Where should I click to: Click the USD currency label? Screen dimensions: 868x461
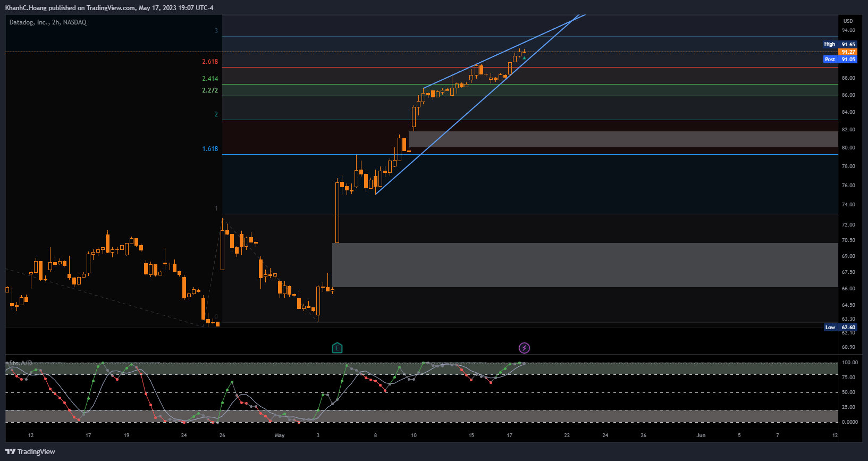pyautogui.click(x=848, y=21)
